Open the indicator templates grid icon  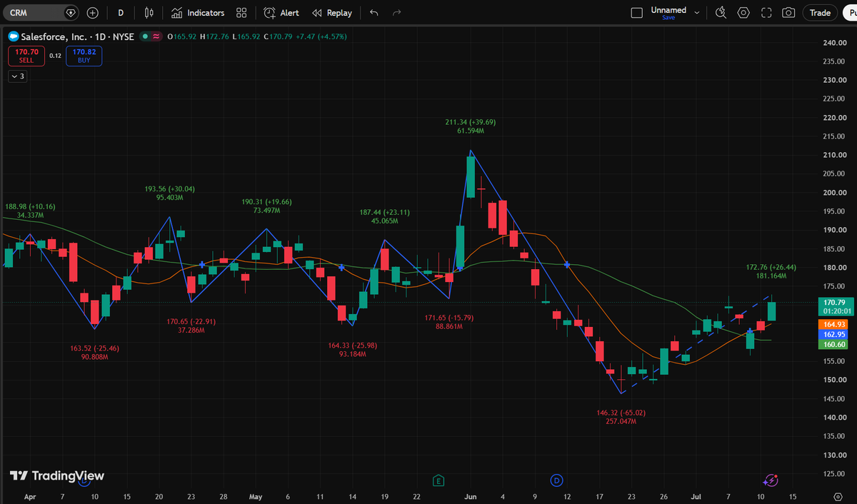pyautogui.click(x=241, y=13)
